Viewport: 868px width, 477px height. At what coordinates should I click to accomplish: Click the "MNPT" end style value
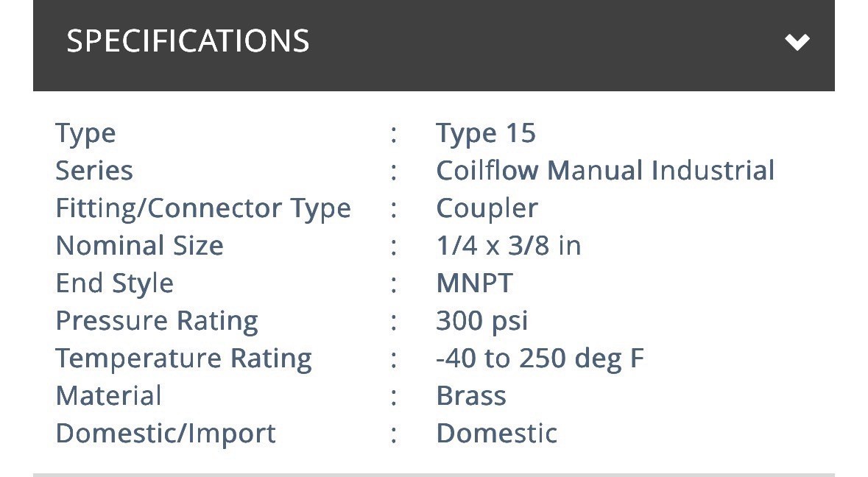coord(474,283)
